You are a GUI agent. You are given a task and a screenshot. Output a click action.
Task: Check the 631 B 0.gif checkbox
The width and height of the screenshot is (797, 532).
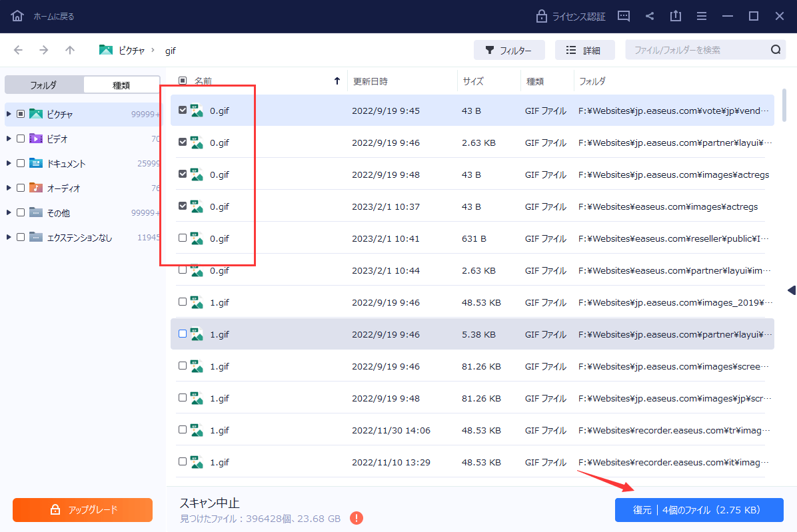click(x=183, y=238)
